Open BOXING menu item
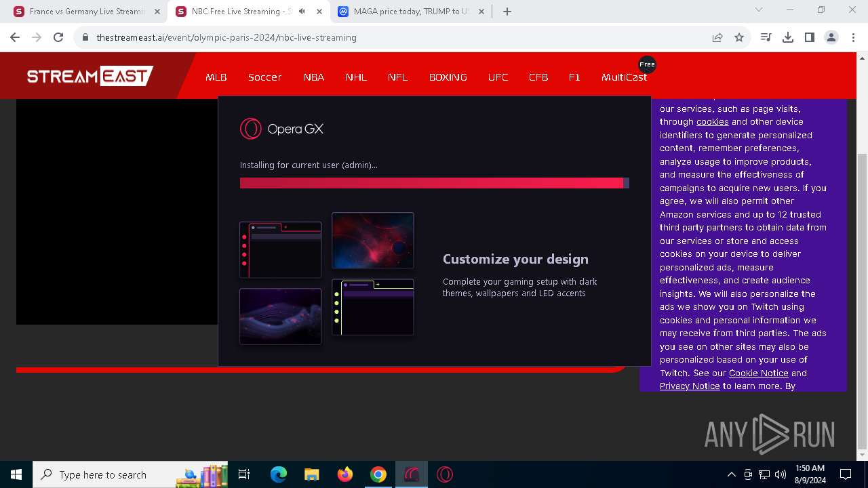This screenshot has height=488, width=868. [x=448, y=77]
